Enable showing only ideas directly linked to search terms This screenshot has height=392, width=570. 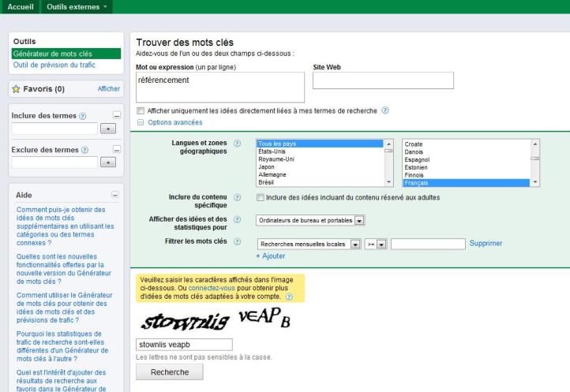point(141,110)
